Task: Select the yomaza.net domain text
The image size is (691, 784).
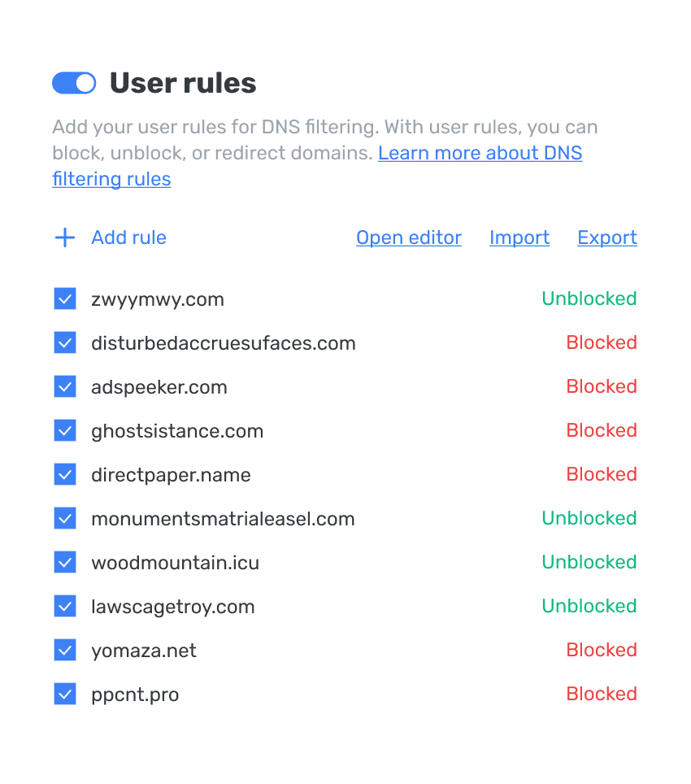Action: pos(144,651)
